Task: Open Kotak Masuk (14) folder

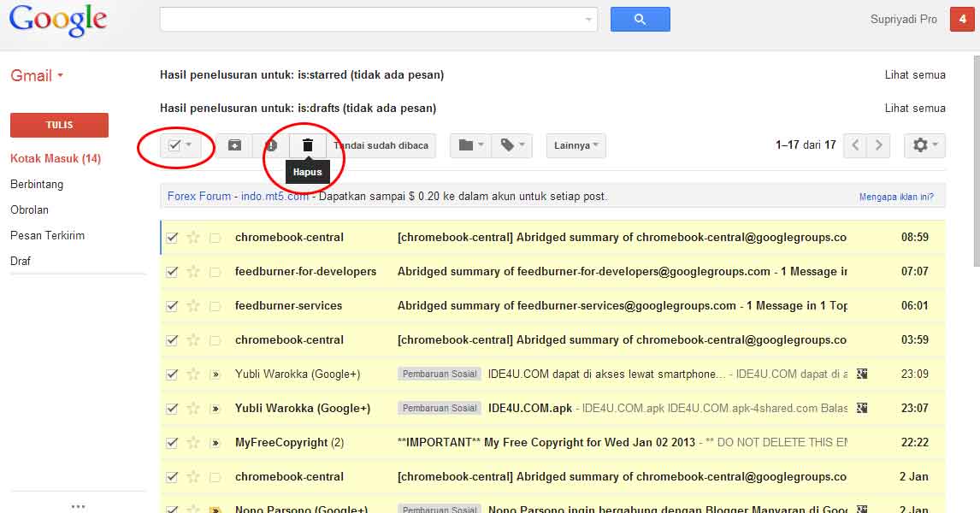Action: pyautogui.click(x=56, y=159)
